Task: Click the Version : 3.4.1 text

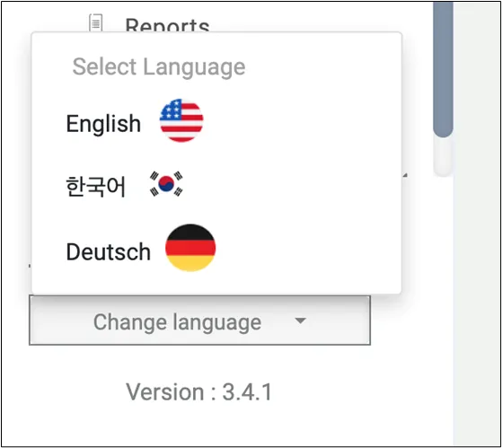Action: [198, 391]
